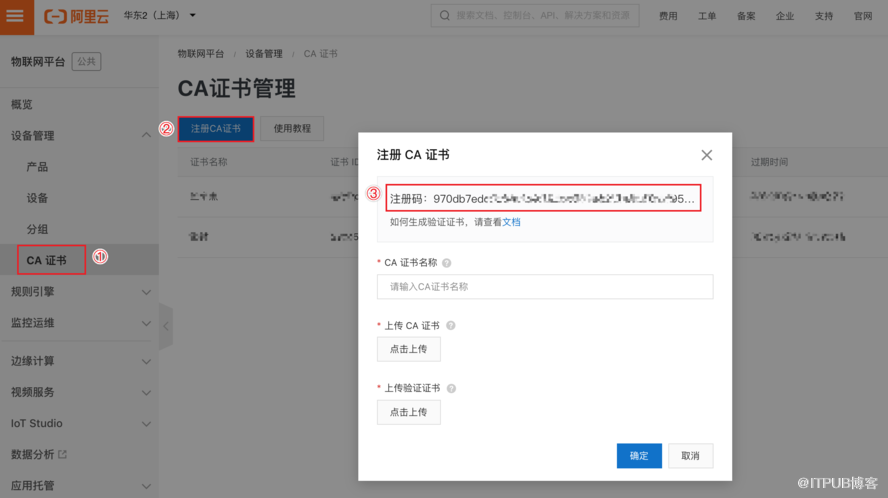Select CA 证书 in the sidebar
The height and width of the screenshot is (498, 888).
pos(47,260)
